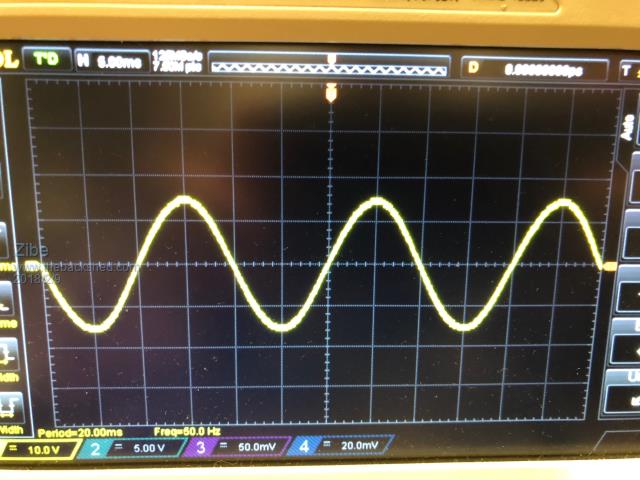The width and height of the screenshot is (640, 480).
Task: Click the trigger level marker on right edge
Action: pos(609,266)
